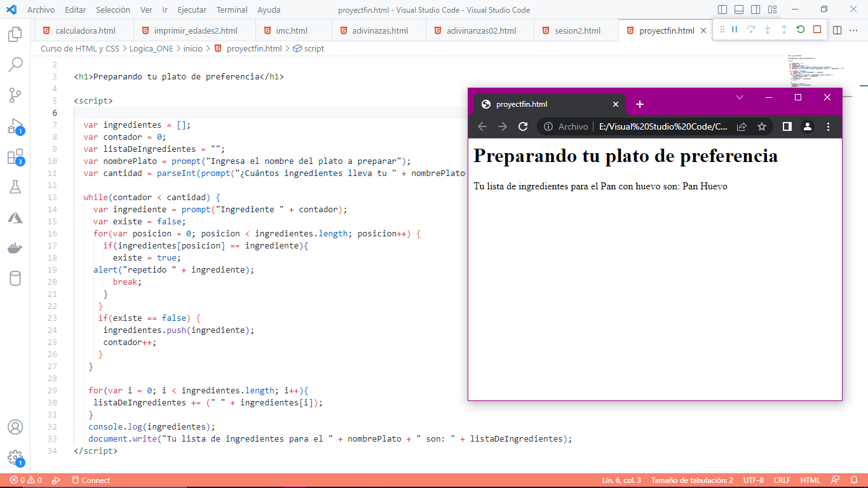Image resolution: width=868 pixels, height=488 pixels.
Task: Switch to calculadora.html tab
Action: coord(83,30)
